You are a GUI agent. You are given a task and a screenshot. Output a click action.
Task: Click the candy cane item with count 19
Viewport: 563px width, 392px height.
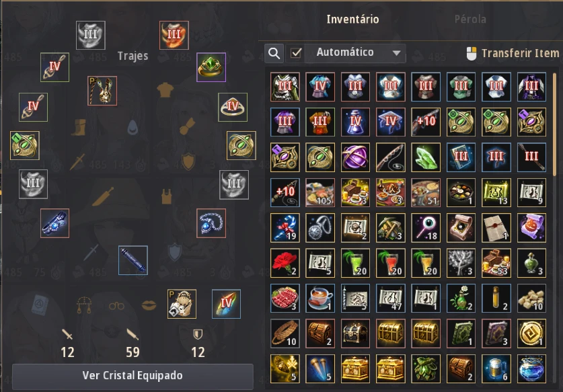click(x=285, y=227)
